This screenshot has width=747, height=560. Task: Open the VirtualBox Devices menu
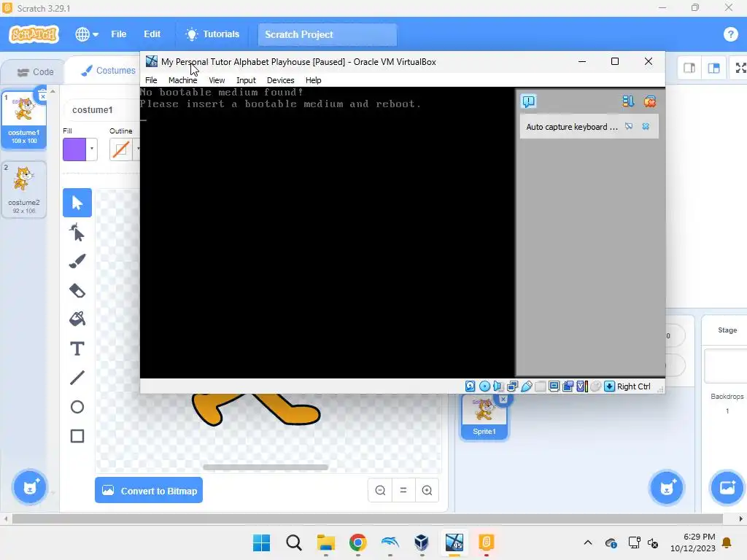(280, 80)
